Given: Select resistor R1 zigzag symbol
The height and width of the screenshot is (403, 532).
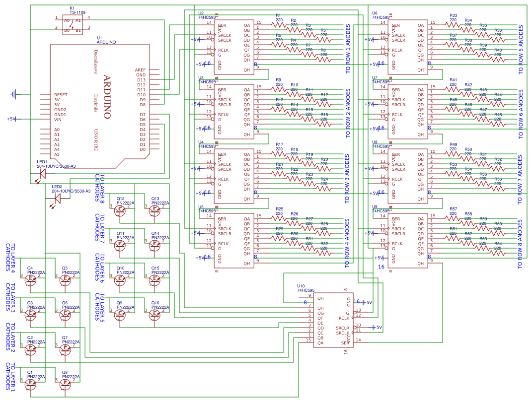Looking at the screenshot, I should (279, 23).
